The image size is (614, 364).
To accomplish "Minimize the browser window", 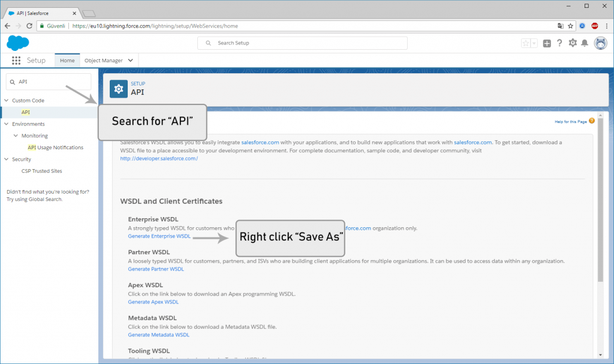I will tap(568, 6).
